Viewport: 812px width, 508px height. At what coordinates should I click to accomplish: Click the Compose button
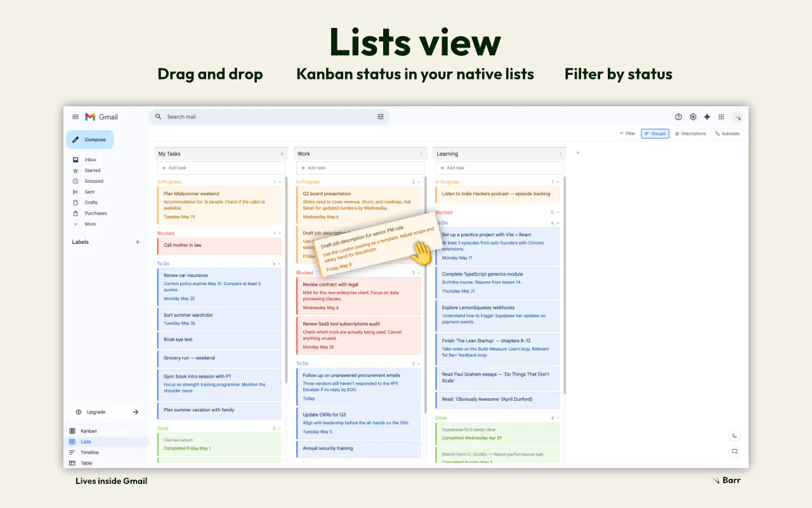click(89, 140)
